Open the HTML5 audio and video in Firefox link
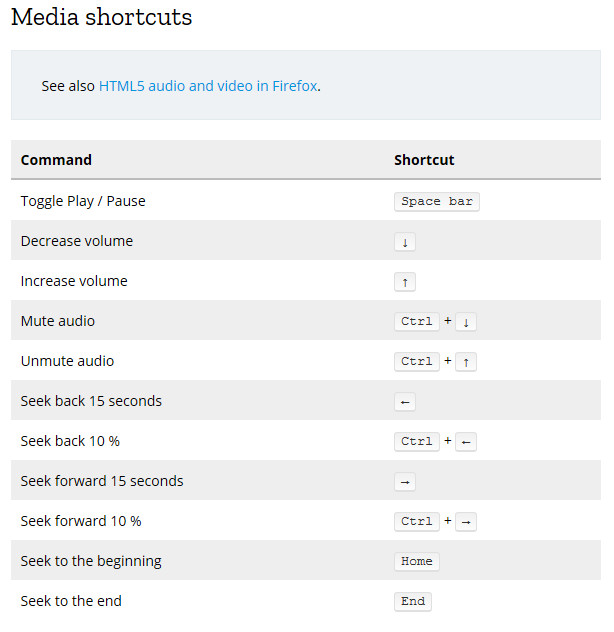 (x=208, y=86)
